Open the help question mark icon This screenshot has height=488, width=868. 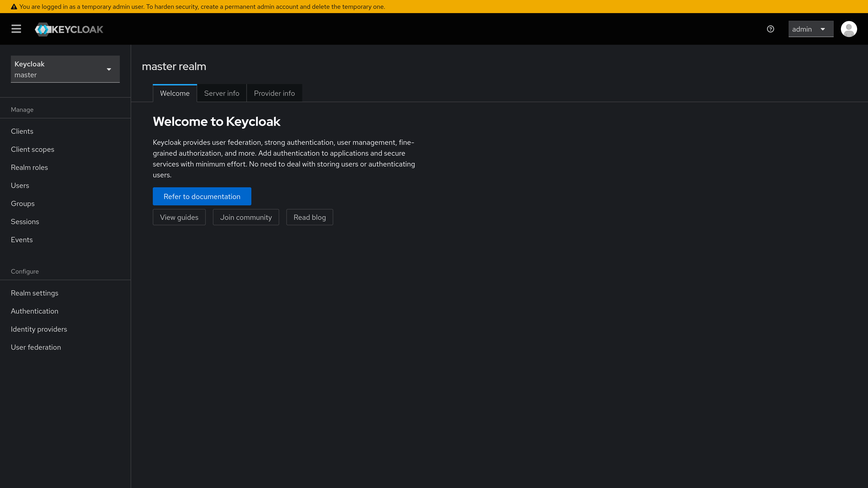[770, 29]
